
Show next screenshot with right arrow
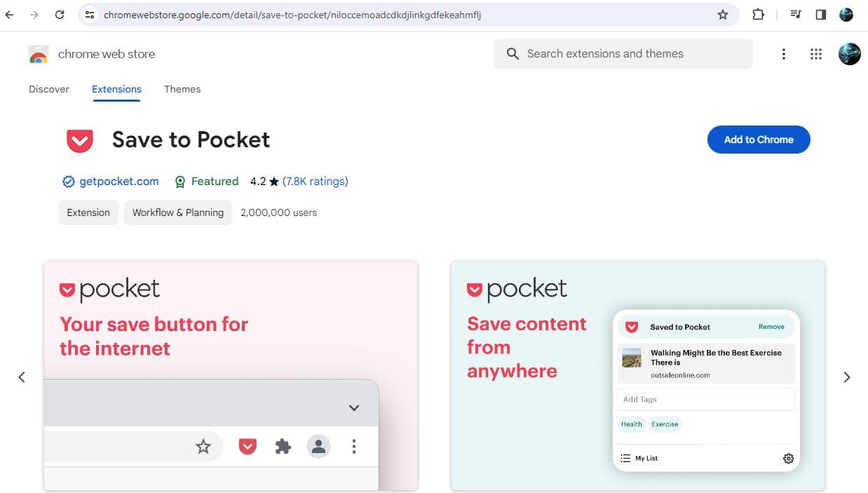click(846, 377)
